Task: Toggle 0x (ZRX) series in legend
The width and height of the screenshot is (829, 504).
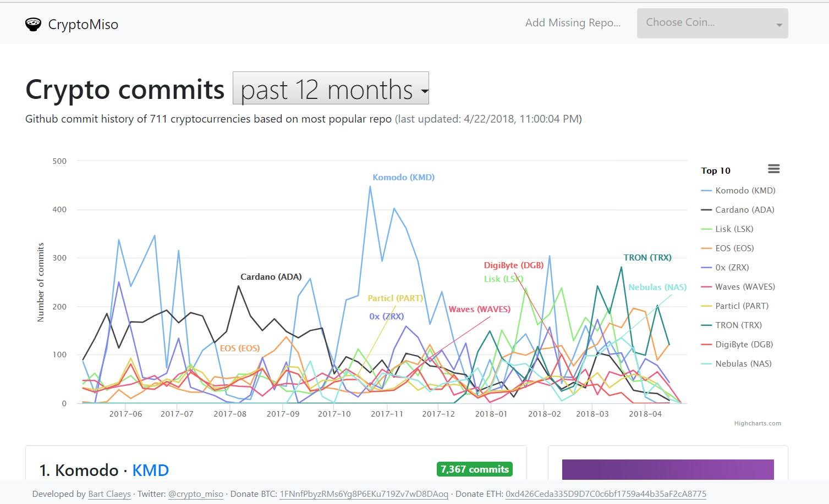Action: (725, 268)
